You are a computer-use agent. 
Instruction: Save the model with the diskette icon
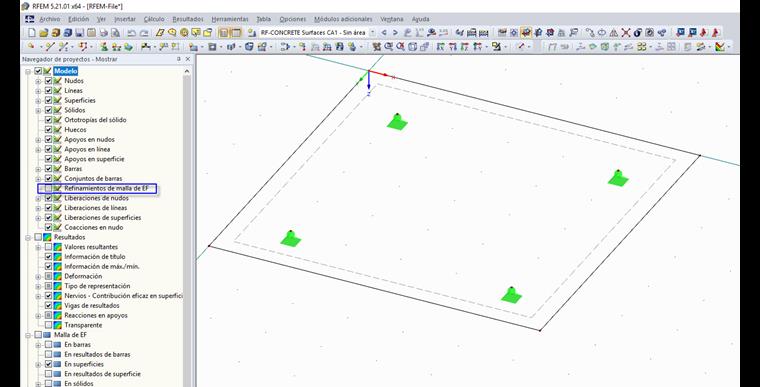click(x=79, y=32)
